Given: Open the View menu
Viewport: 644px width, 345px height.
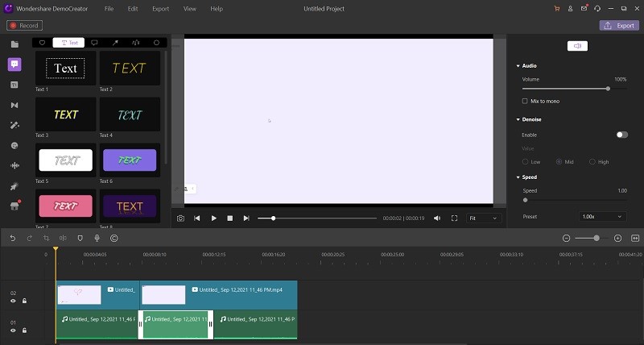Looking at the screenshot, I should pos(190,9).
